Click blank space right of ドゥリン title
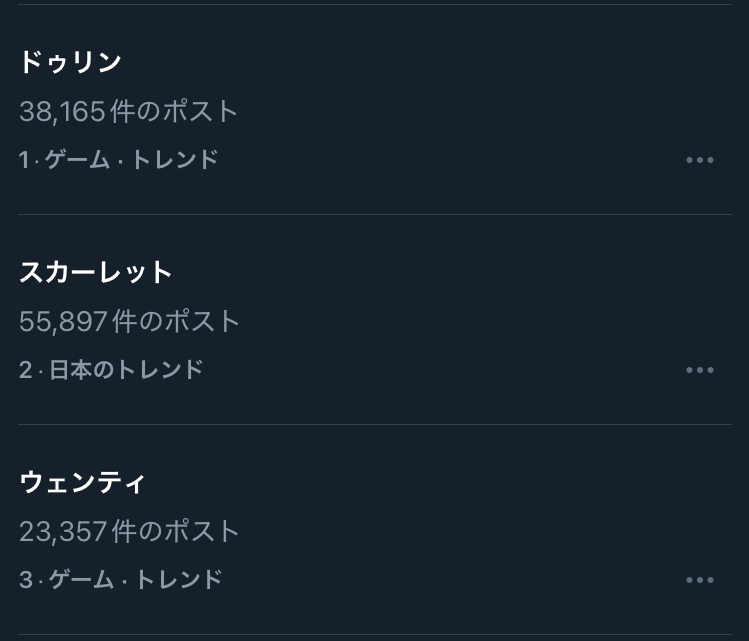749x641 pixels. [x=400, y=62]
